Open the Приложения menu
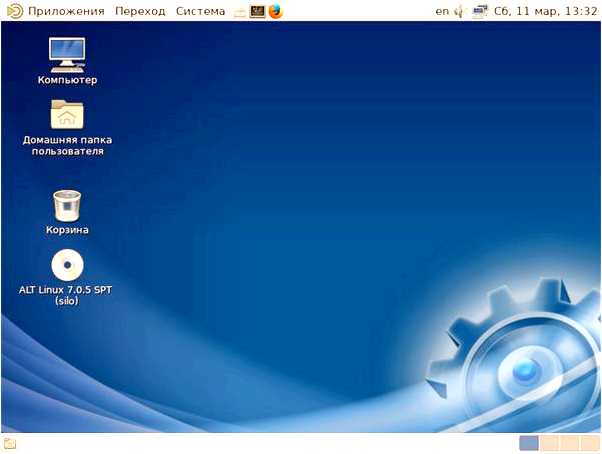The width and height of the screenshot is (602, 454). pyautogui.click(x=66, y=11)
